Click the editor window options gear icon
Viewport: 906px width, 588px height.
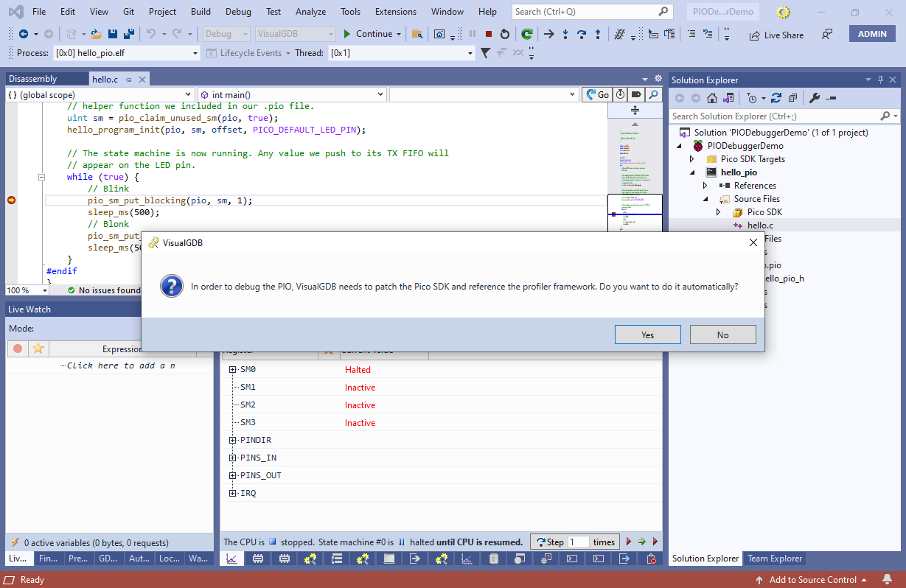tap(658, 78)
